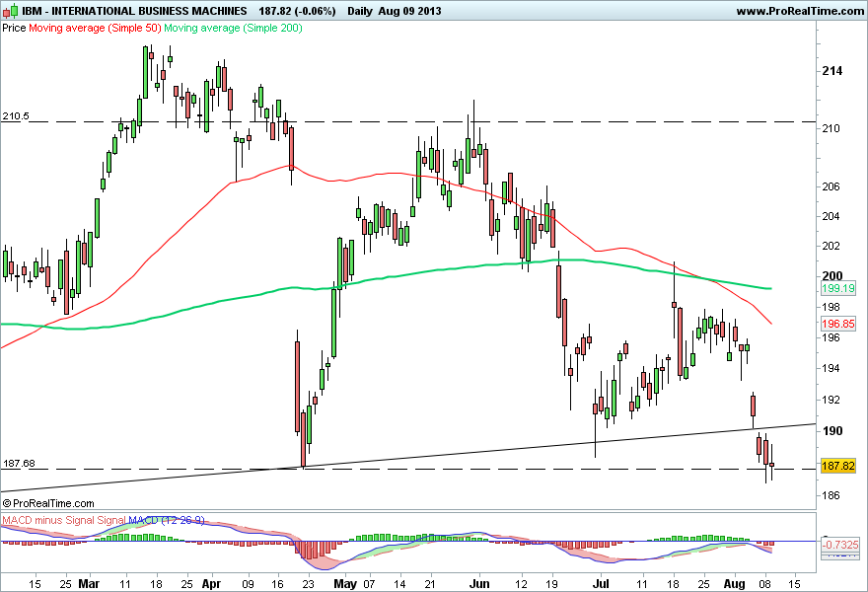Select the MACD minus Signal legend label
Screen dimensions: 868x592
[x=48, y=520]
